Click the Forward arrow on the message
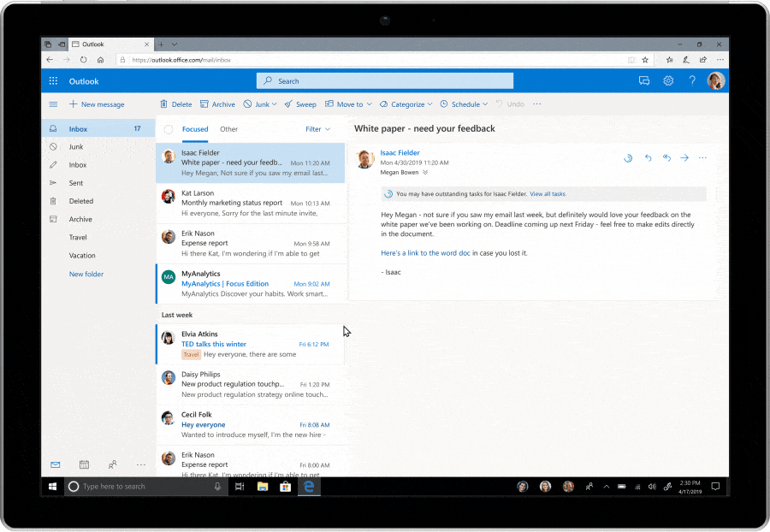Image resolution: width=770 pixels, height=532 pixels. point(684,158)
